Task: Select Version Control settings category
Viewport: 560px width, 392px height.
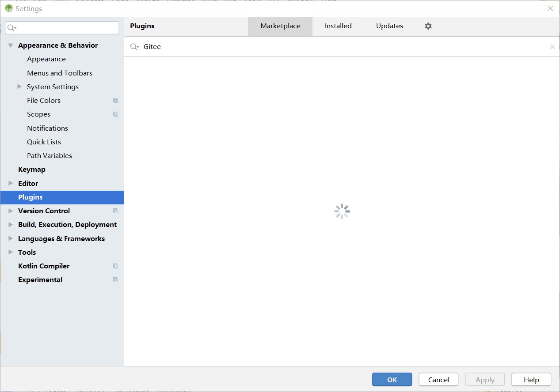Action: [44, 211]
